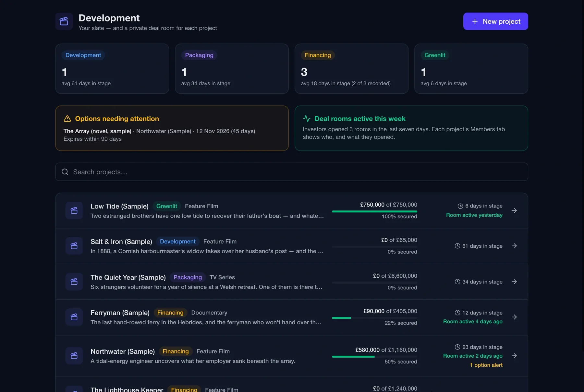Click the plus icon in New project
584x392 pixels.
point(475,21)
